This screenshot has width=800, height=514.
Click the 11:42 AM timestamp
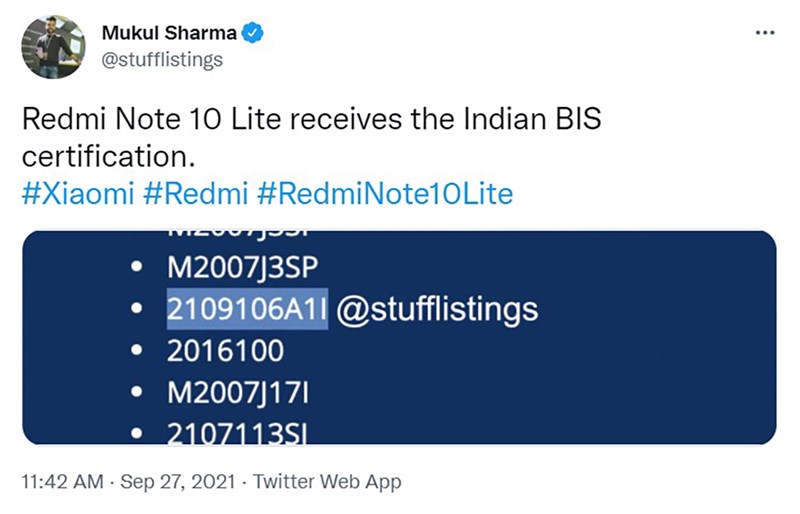pyautogui.click(x=61, y=482)
